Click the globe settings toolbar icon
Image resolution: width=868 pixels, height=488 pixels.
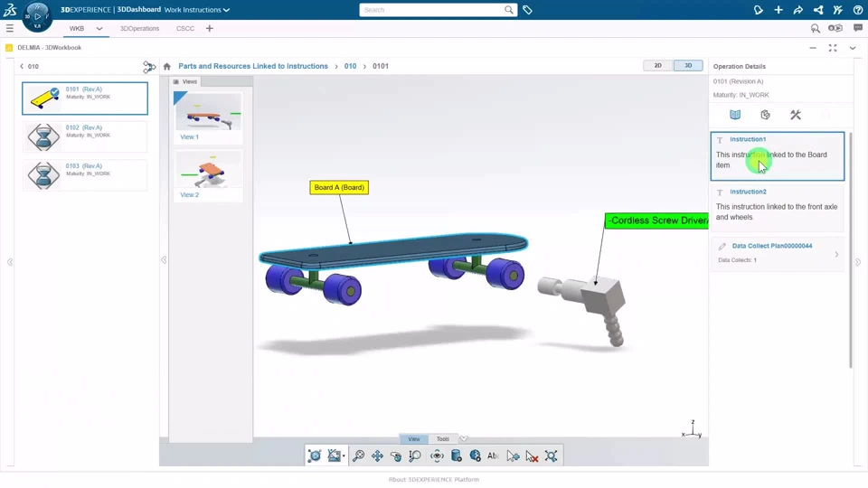[475, 455]
